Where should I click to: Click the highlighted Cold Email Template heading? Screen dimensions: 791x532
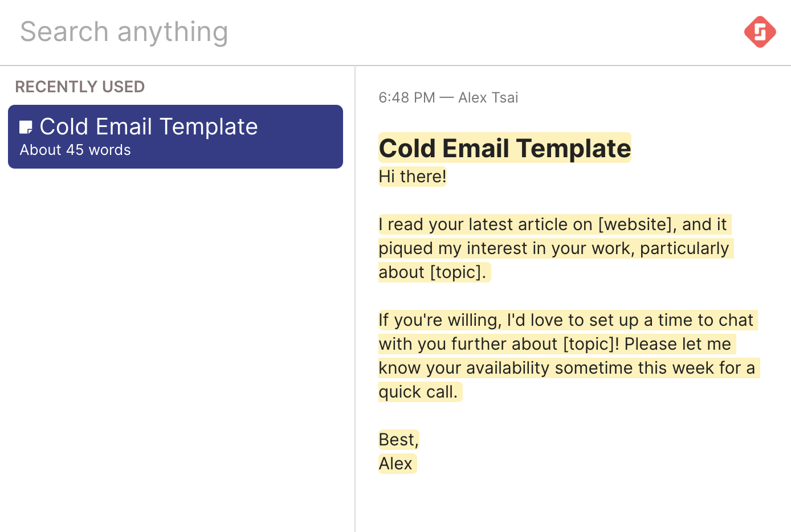504,148
